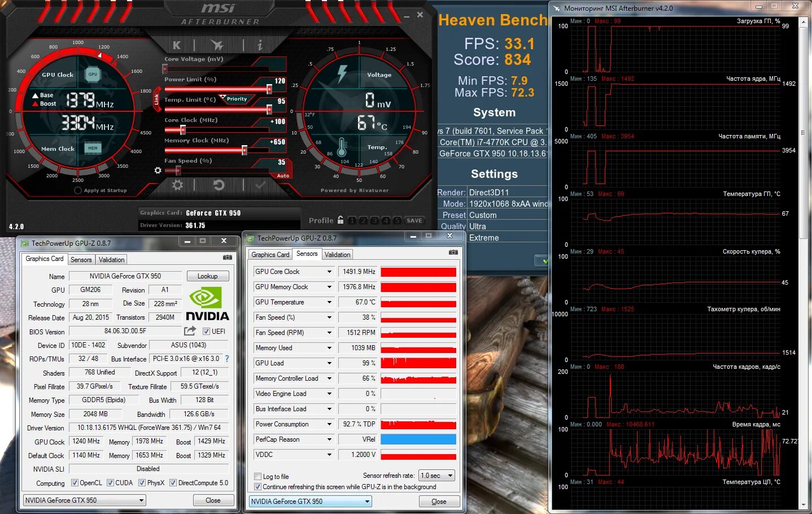
Task: Select profile slot 4 in Afterburner
Action: [386, 221]
